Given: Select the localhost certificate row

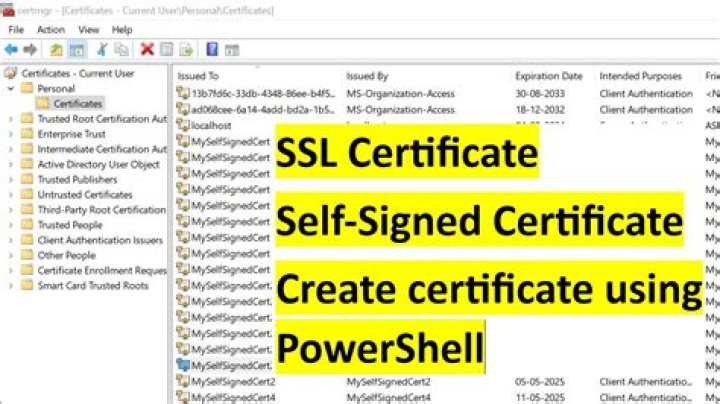Looking at the screenshot, I should pos(211,125).
